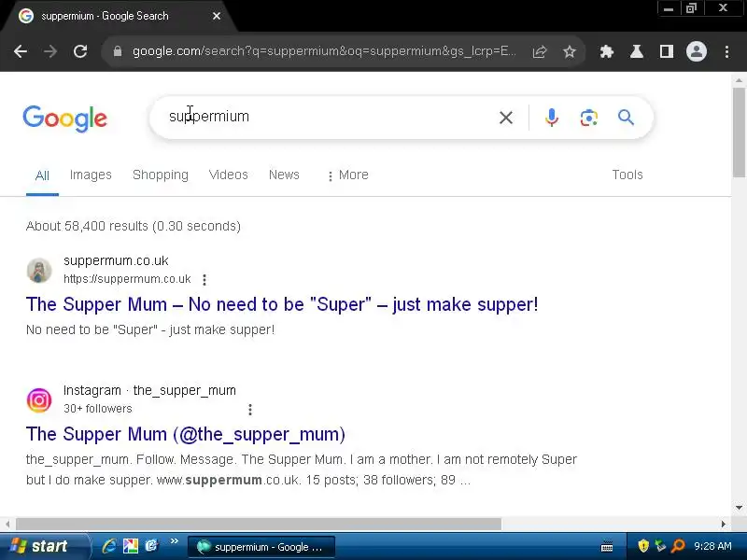Click the keyboard icon in taskbar
747x560 pixels.
coord(607,547)
